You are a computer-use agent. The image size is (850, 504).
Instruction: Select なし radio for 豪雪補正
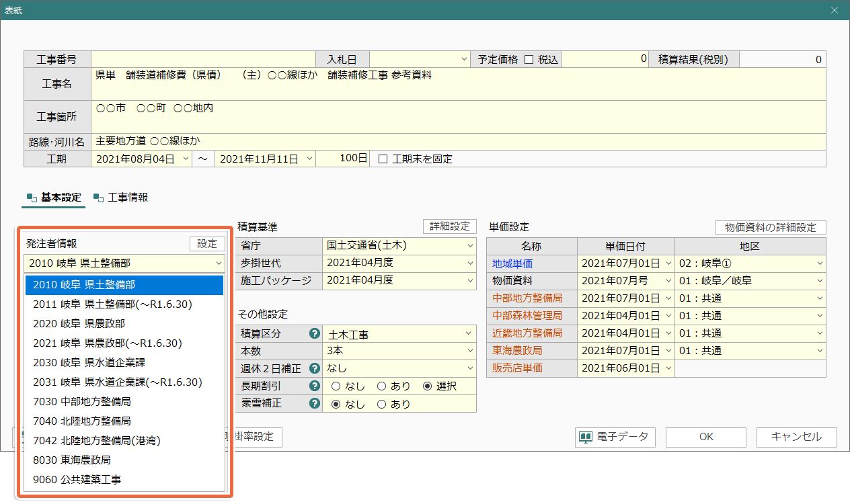[336, 404]
